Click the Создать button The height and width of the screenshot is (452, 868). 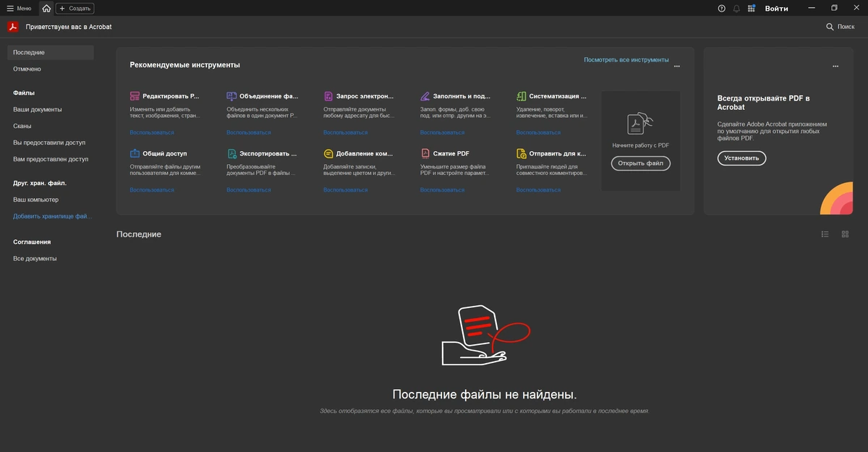[75, 8]
